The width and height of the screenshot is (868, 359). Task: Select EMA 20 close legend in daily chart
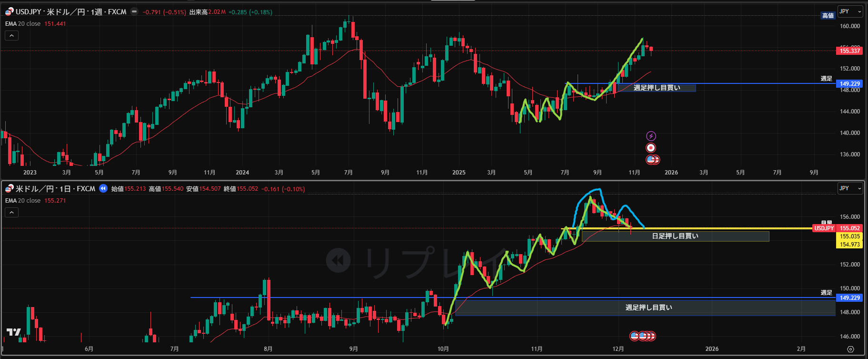click(23, 201)
